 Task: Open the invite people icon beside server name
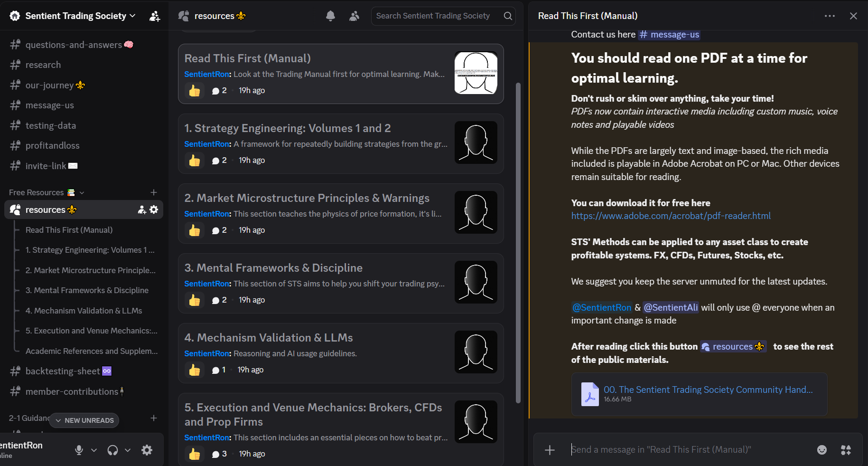click(155, 16)
